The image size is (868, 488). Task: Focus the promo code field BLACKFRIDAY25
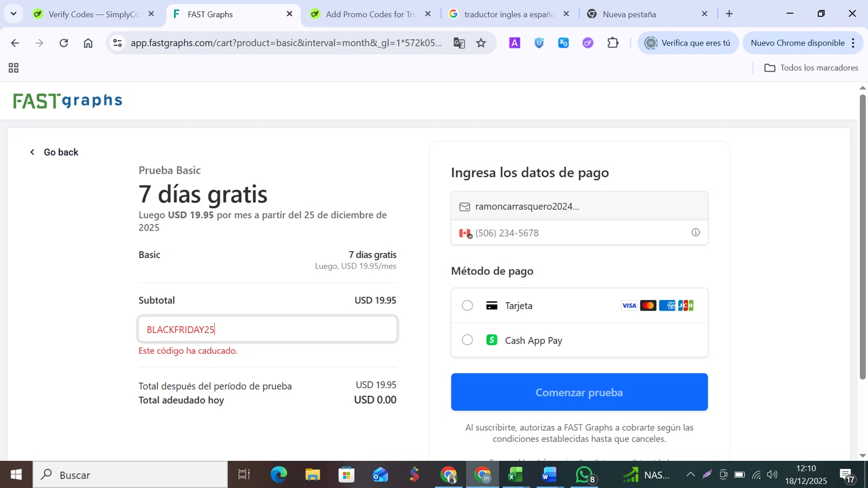coord(267,329)
